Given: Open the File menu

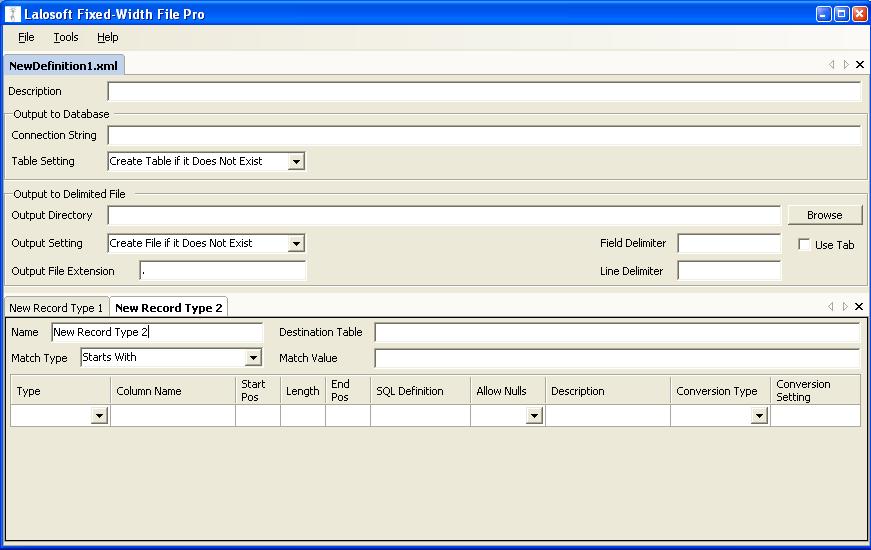Looking at the screenshot, I should click(x=26, y=37).
